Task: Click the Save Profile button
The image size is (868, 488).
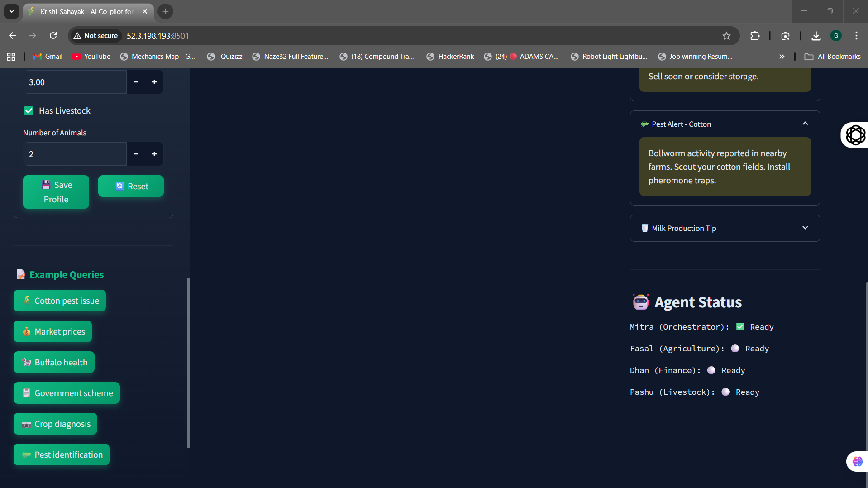Action: tap(56, 192)
